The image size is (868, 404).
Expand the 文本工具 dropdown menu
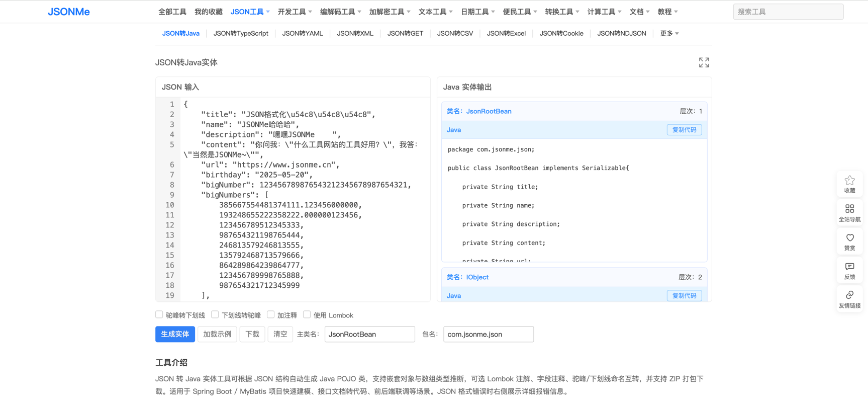coord(435,12)
